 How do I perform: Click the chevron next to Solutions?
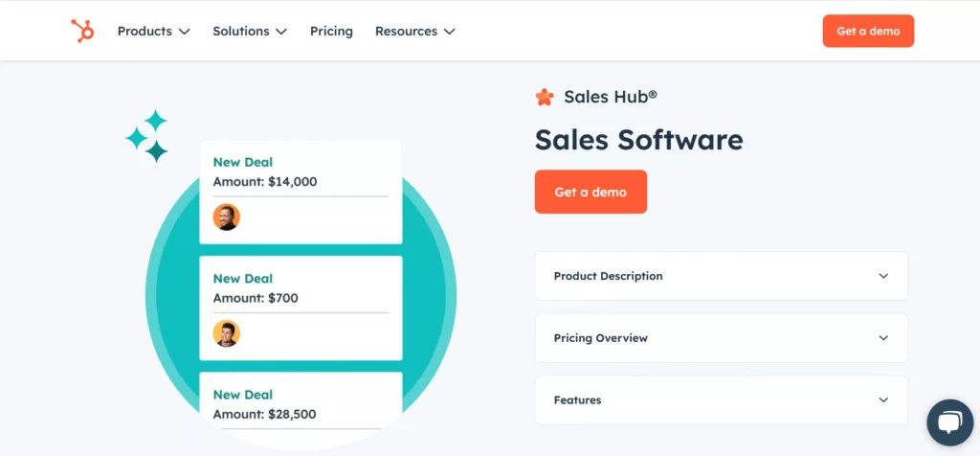(281, 32)
